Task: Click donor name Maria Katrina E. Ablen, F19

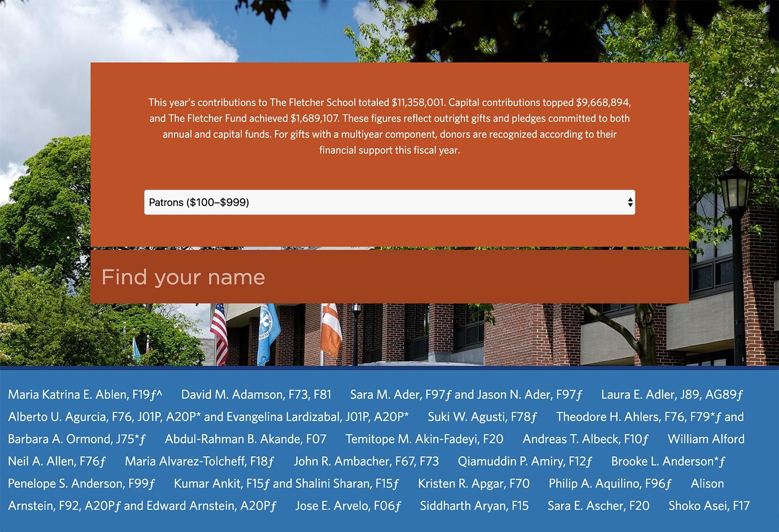Action: point(85,394)
